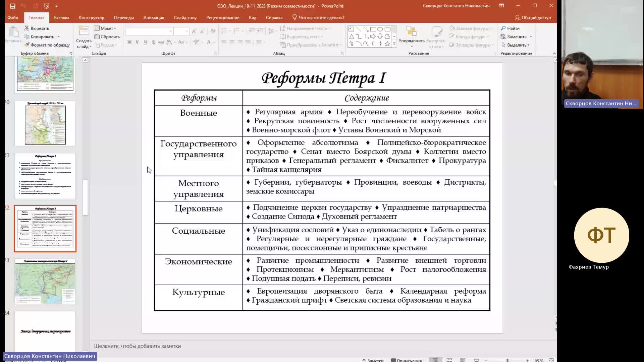Open the Layout (Макет) dropdown
The image size is (644, 362).
click(x=105, y=28)
